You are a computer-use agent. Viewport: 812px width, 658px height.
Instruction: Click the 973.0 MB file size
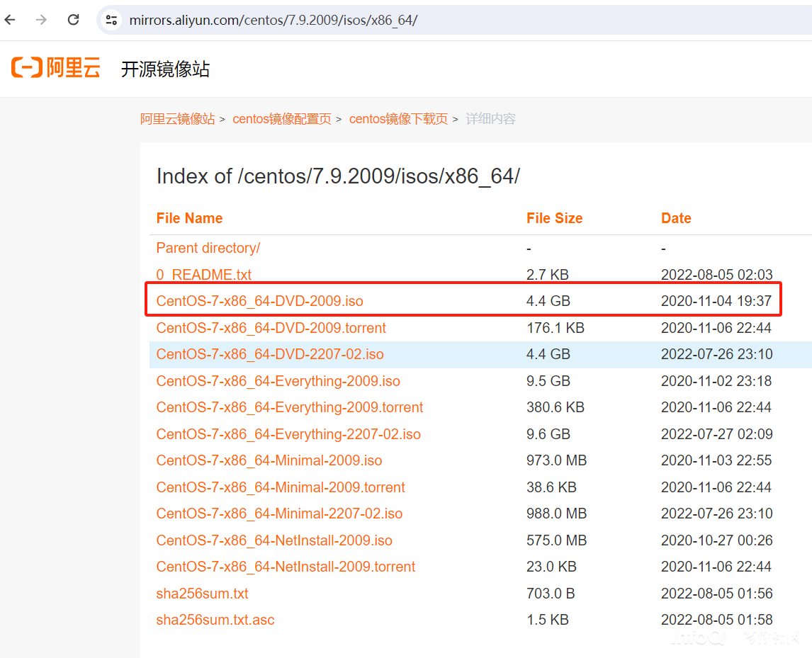(557, 460)
